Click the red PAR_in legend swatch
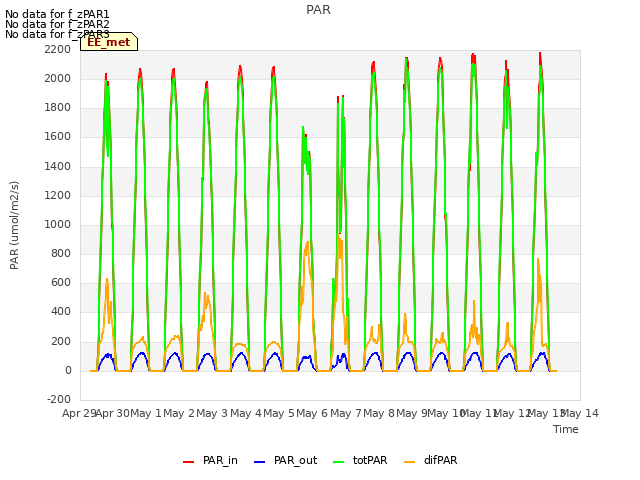 point(189,462)
